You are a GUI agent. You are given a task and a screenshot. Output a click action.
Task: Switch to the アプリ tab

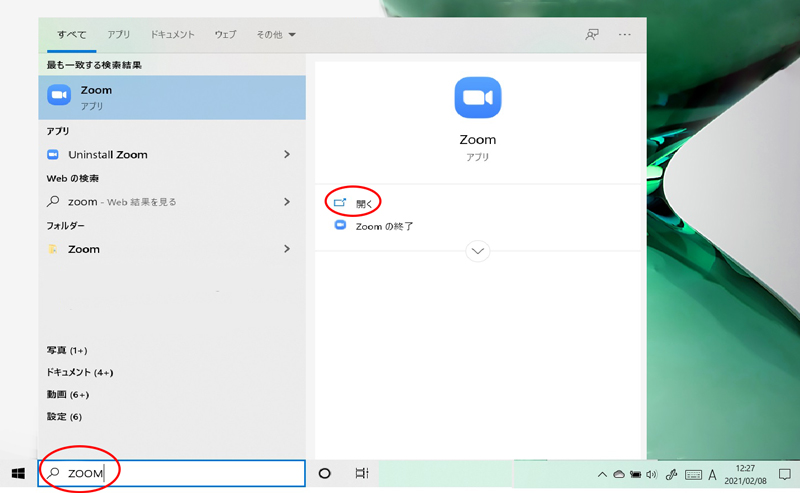pyautogui.click(x=119, y=34)
